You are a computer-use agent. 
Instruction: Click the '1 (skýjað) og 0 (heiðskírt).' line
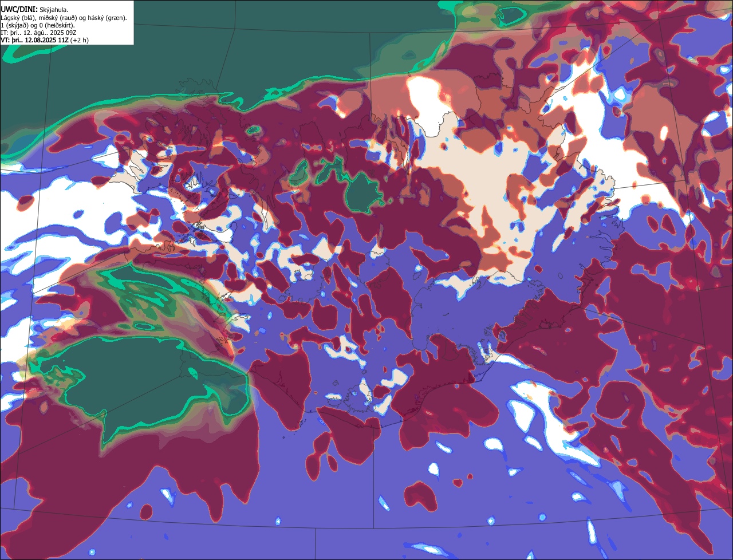(38, 25)
